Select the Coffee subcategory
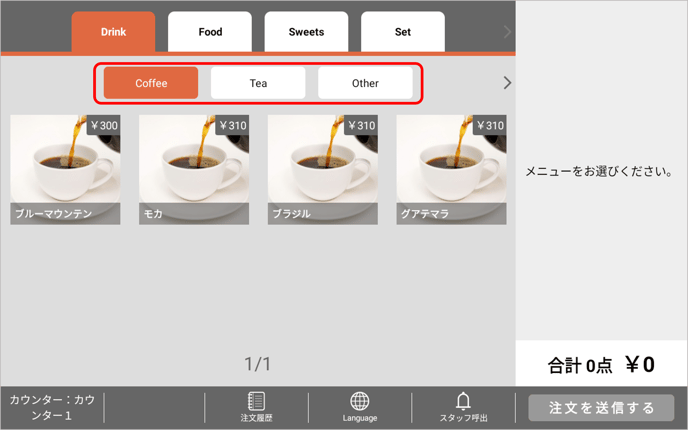 pyautogui.click(x=151, y=83)
